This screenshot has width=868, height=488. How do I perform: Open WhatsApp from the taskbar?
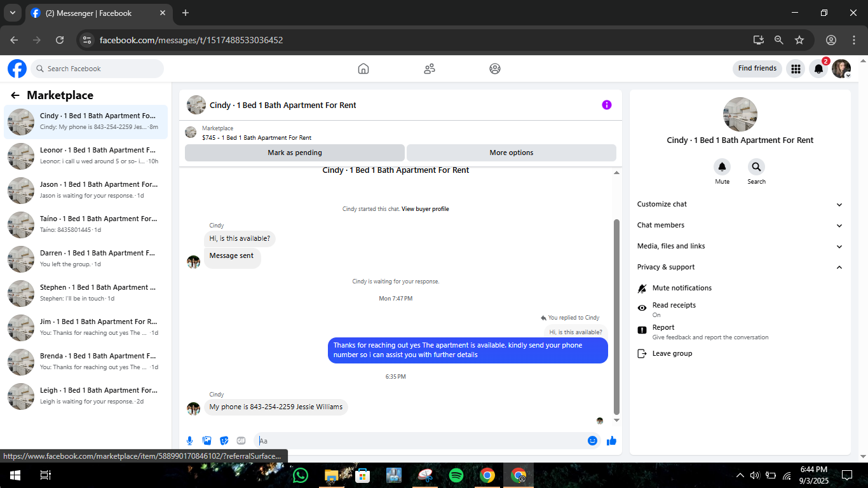pos(301,475)
